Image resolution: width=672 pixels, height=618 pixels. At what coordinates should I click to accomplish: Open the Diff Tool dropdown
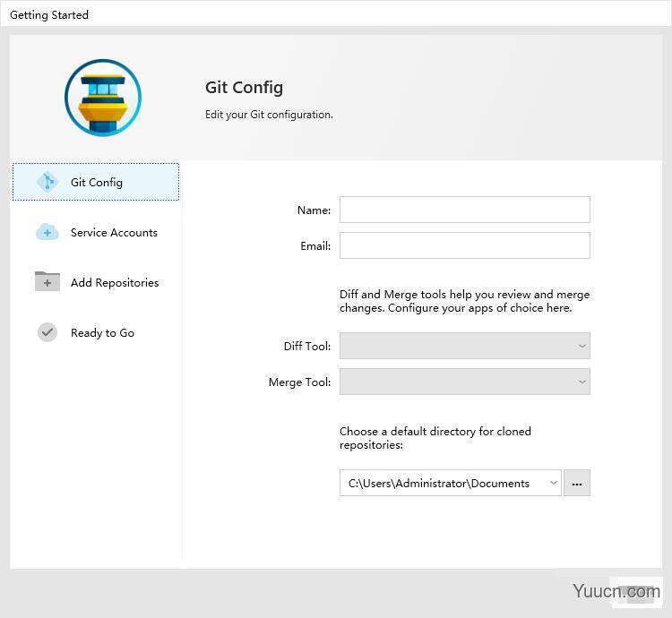pyautogui.click(x=464, y=346)
